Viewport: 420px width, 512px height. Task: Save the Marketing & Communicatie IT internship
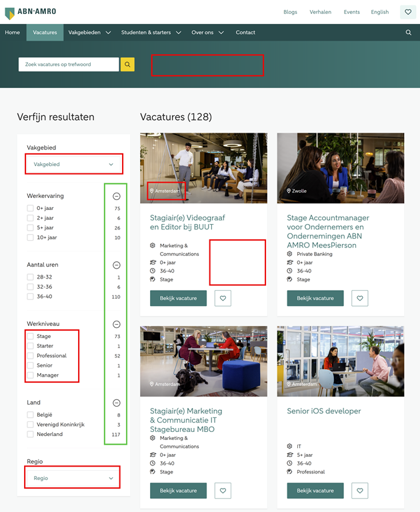point(223,491)
